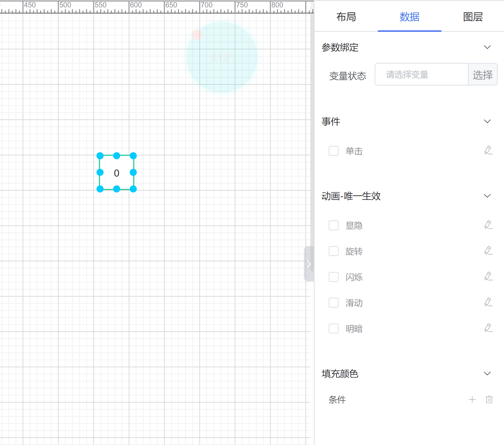The width and height of the screenshot is (504, 445).
Task: Click the 600 mark on the ruler
Action: [136, 5]
